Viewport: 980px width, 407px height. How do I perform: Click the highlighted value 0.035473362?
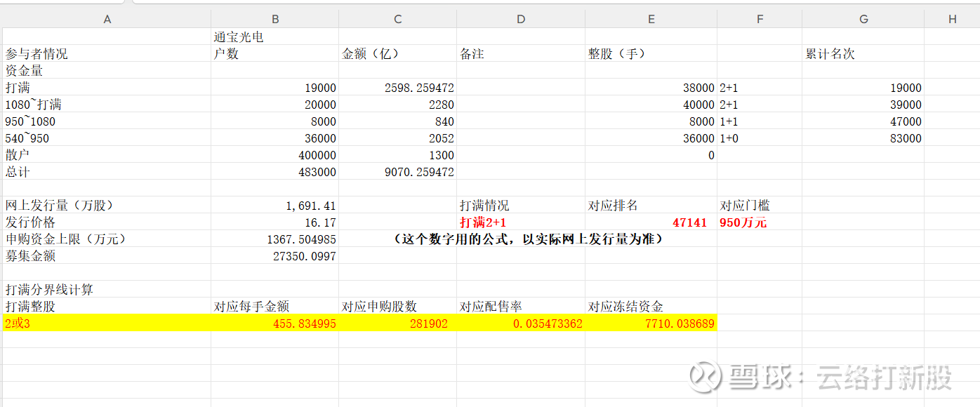(x=521, y=323)
